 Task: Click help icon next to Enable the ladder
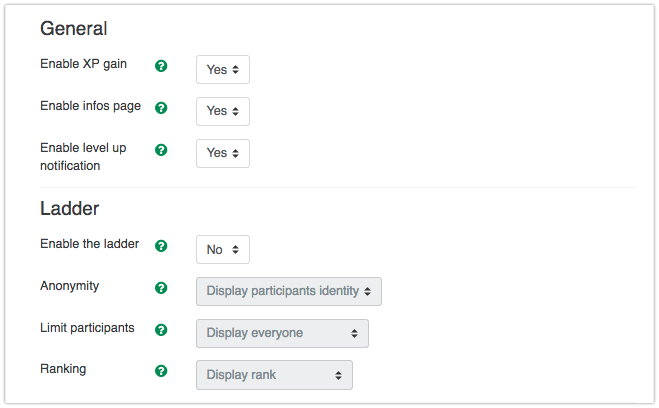point(161,246)
